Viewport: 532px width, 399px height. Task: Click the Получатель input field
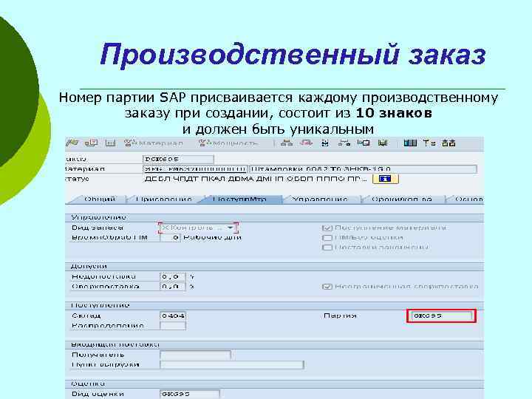(x=195, y=355)
